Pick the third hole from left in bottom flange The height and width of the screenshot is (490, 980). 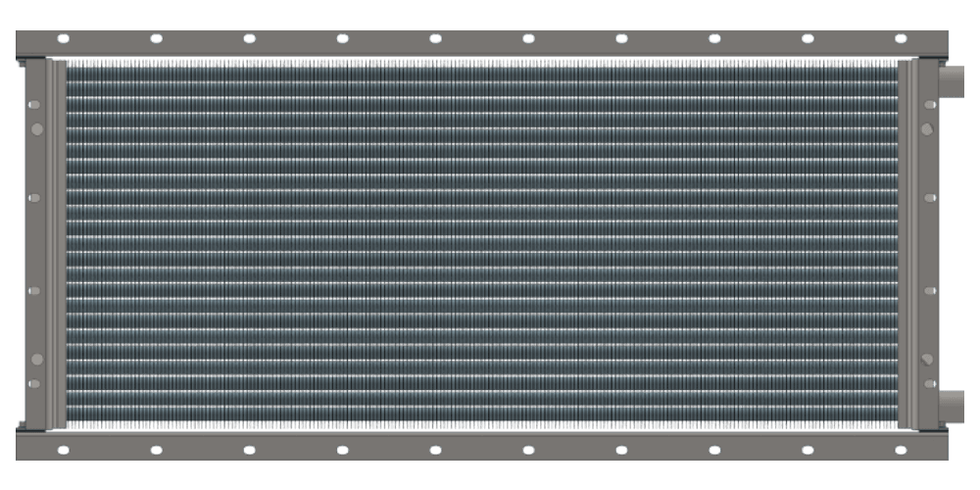(249, 450)
